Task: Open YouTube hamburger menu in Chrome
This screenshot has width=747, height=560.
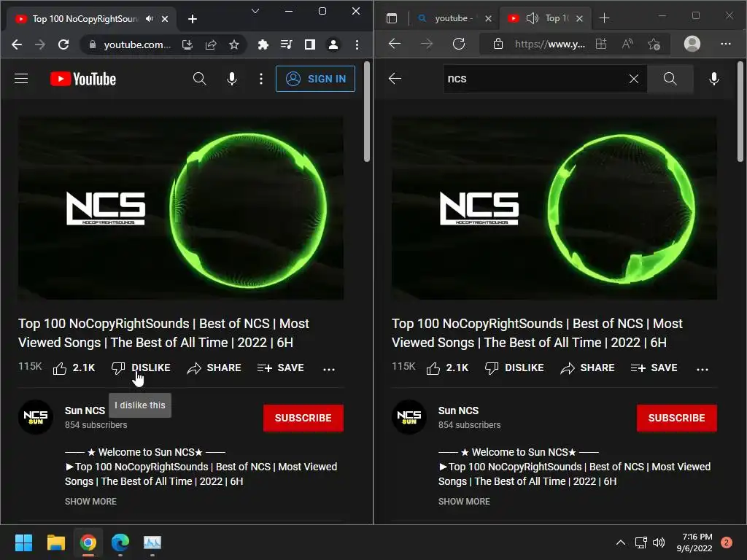Action: coord(21,79)
